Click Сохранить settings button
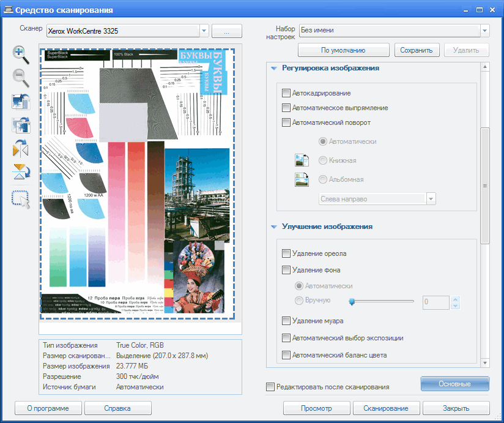The width and height of the screenshot is (504, 423). click(x=417, y=50)
